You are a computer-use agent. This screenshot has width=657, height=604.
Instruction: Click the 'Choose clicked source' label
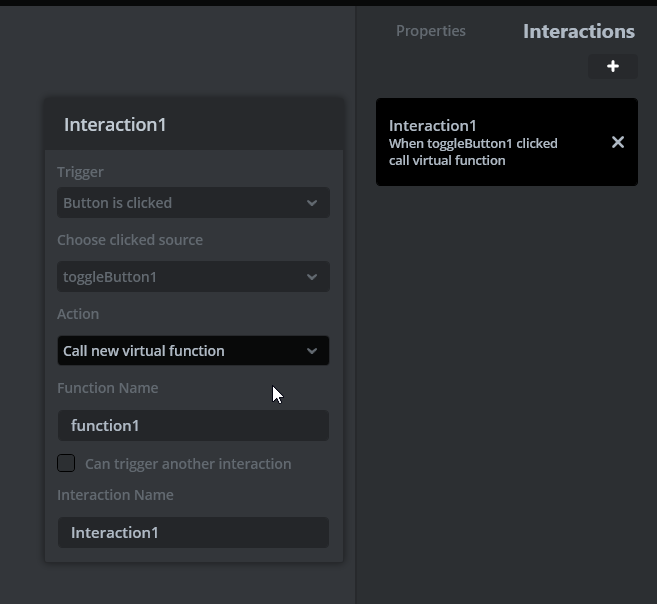click(x=130, y=240)
